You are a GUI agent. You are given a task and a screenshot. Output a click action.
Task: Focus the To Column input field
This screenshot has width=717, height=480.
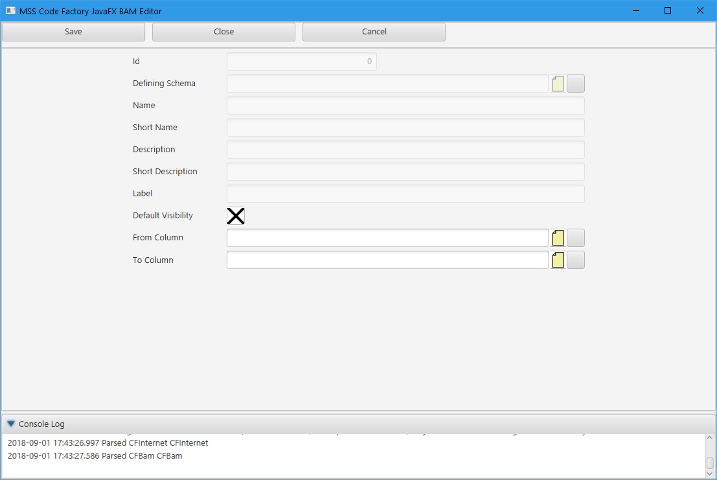tap(388, 260)
